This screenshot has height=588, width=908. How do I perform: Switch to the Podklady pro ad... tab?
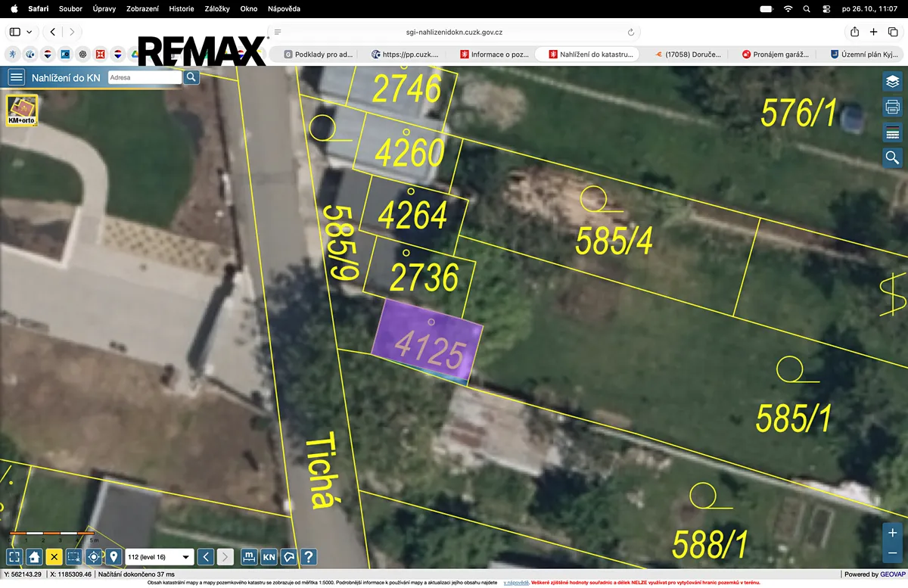318,54
